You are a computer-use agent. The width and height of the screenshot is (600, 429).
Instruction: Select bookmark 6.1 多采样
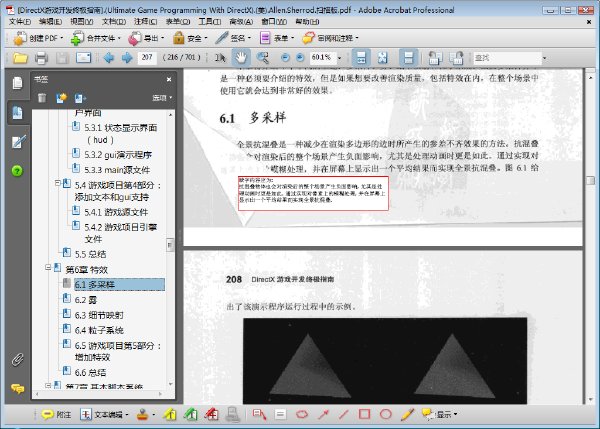[x=119, y=284]
